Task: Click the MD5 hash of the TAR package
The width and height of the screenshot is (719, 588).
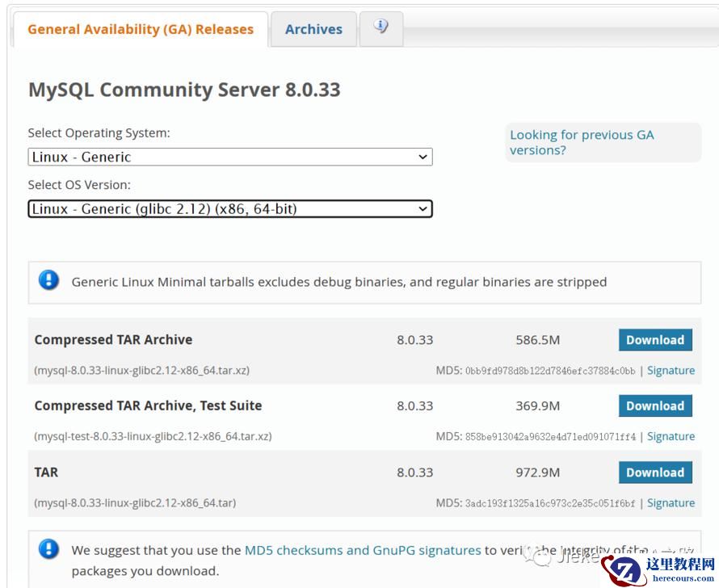Action: 550,503
